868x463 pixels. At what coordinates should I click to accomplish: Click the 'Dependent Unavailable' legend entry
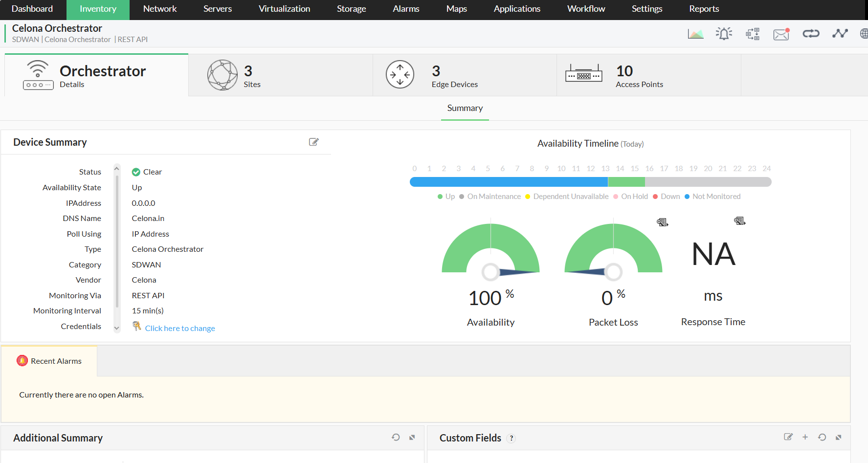(567, 197)
